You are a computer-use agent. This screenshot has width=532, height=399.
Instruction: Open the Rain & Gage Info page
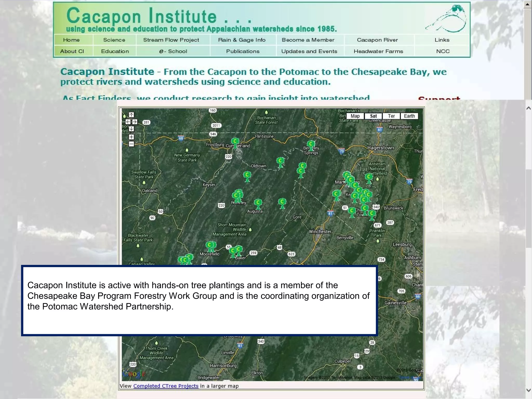click(242, 40)
